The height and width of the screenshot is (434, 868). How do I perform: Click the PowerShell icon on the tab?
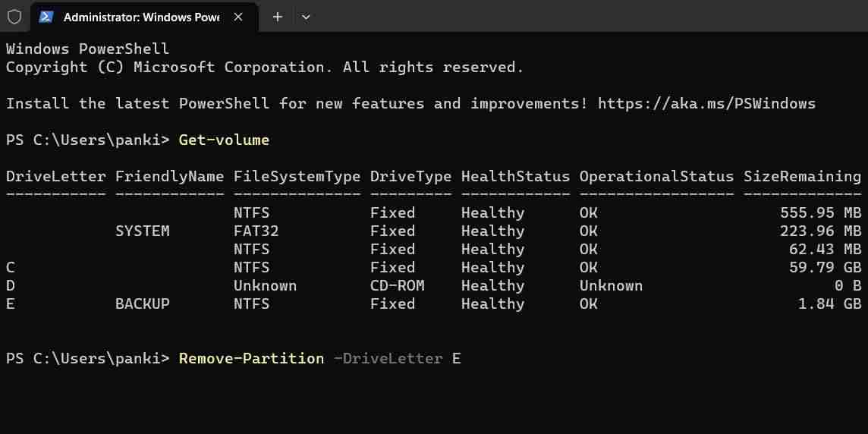tap(47, 17)
